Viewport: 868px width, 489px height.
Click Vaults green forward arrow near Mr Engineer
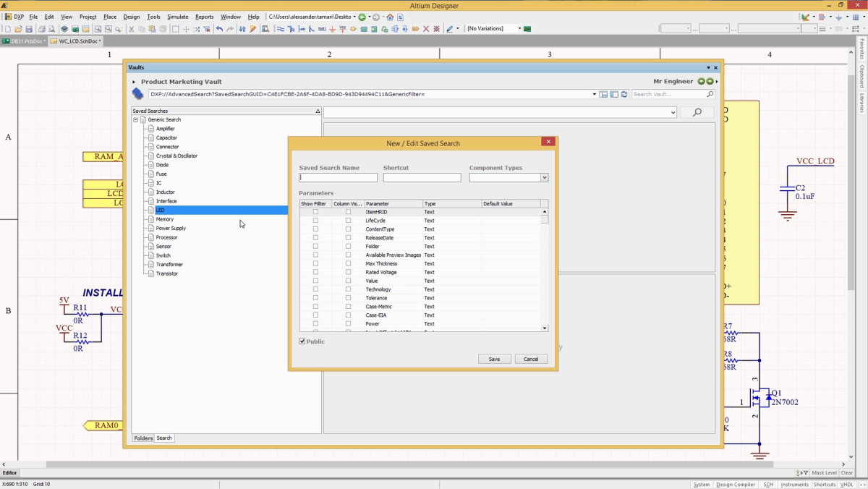710,82
